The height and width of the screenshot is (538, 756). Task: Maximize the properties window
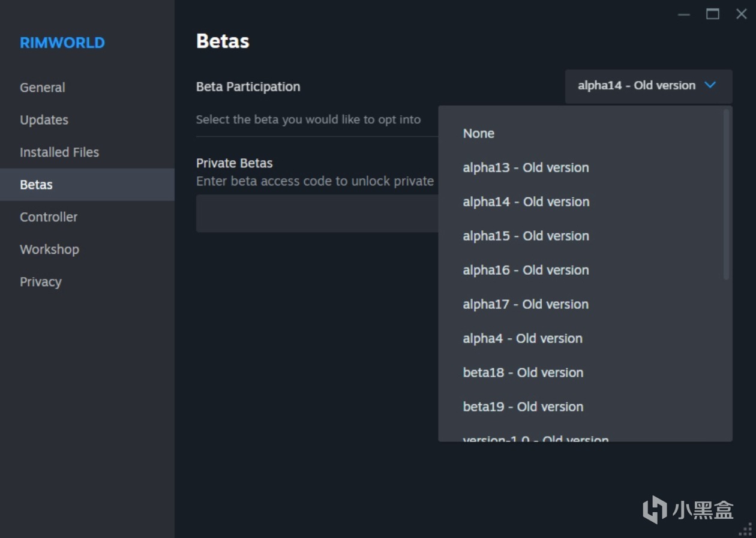[713, 14]
